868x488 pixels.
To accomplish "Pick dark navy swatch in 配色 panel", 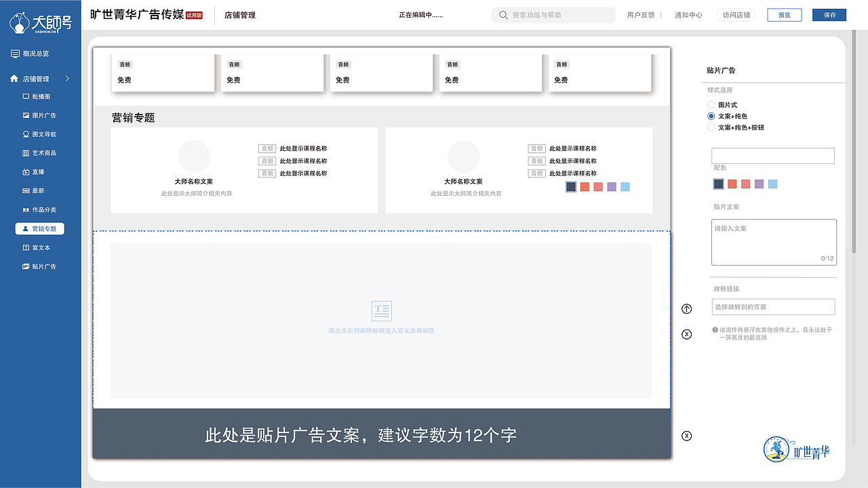I will pos(719,184).
